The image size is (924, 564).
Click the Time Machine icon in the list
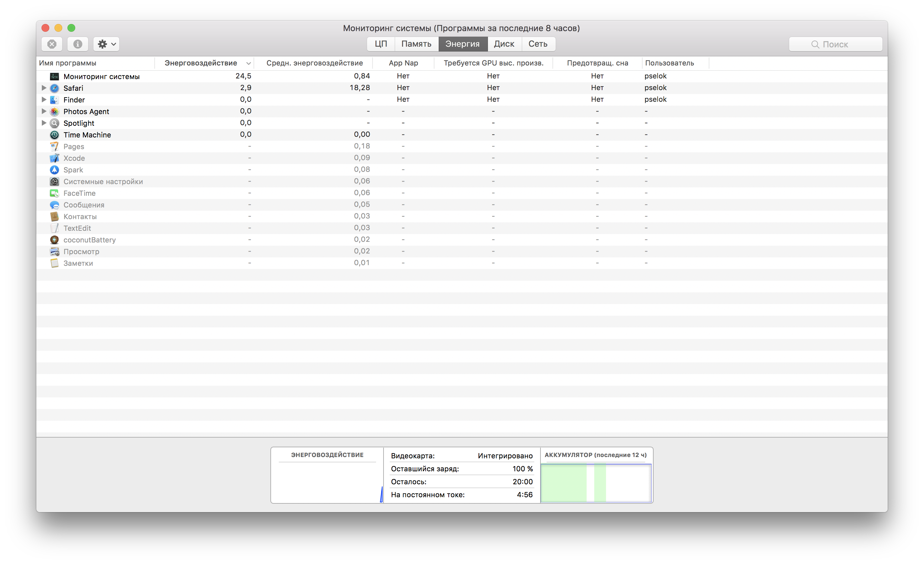click(54, 135)
